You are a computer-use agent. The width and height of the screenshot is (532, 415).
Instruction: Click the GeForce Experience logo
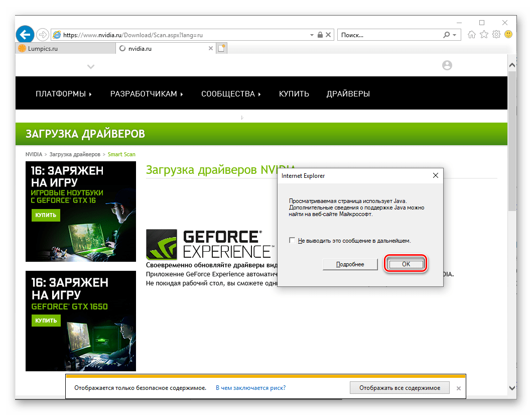pos(161,245)
